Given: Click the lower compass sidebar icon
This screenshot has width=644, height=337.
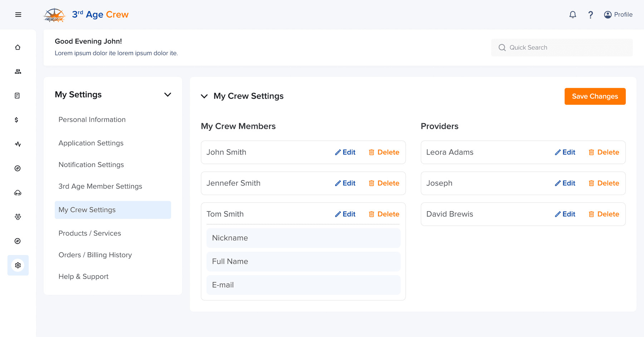Looking at the screenshot, I should (18, 241).
